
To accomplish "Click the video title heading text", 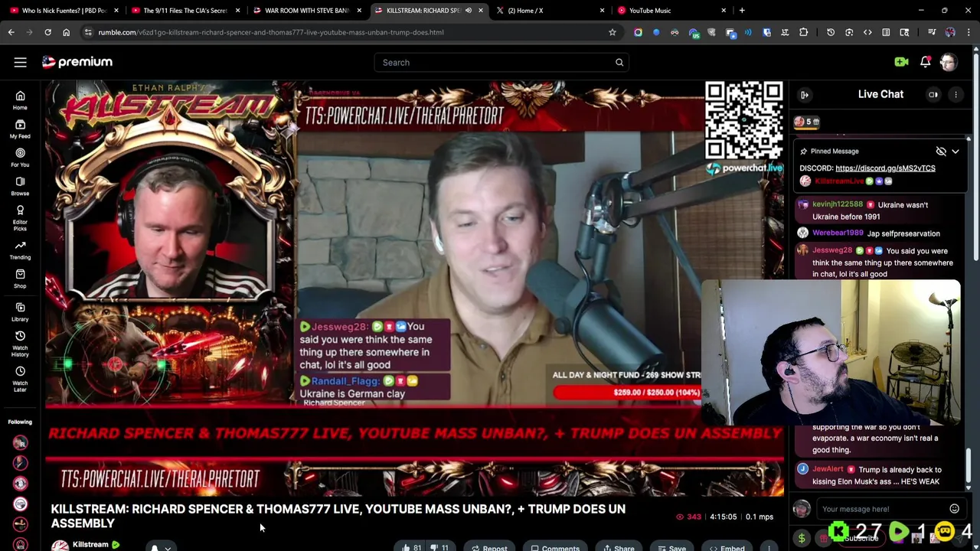I will 338,516.
